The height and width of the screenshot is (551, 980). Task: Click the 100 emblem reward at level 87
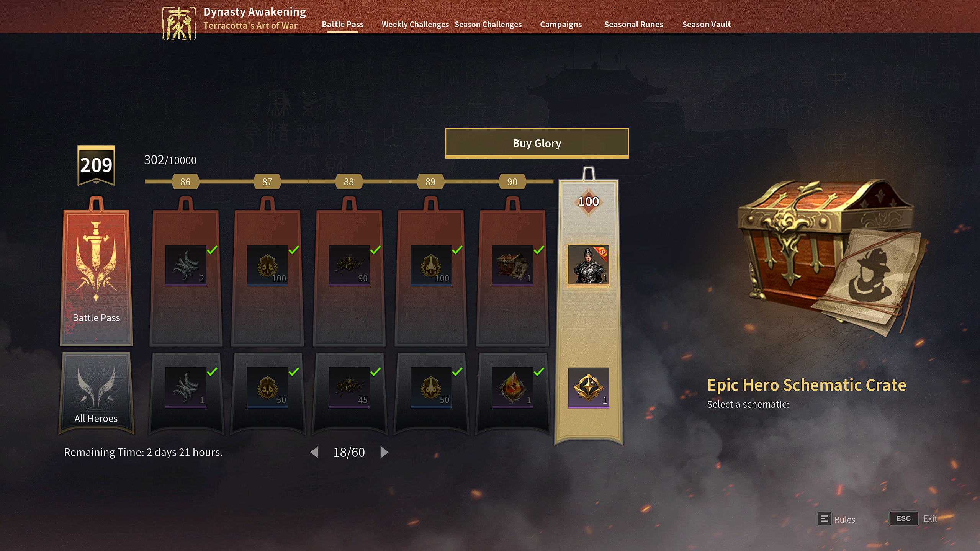[267, 265]
